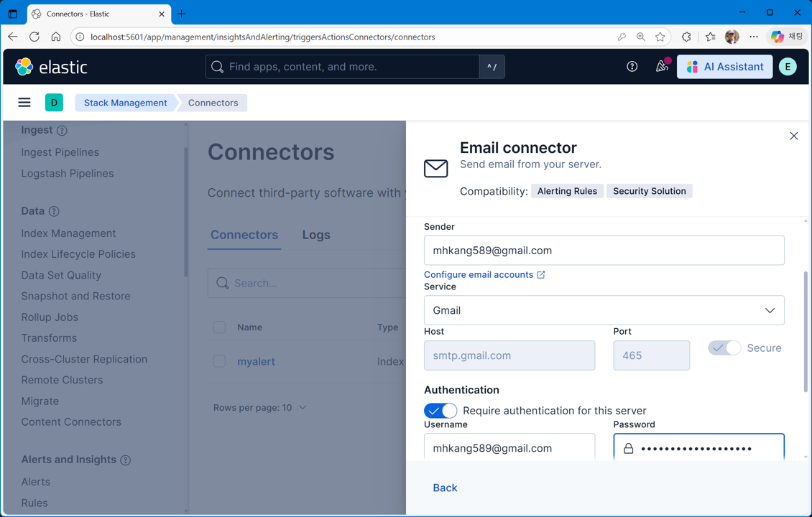
Task: Click the Ingest help question icon
Action: pos(62,131)
